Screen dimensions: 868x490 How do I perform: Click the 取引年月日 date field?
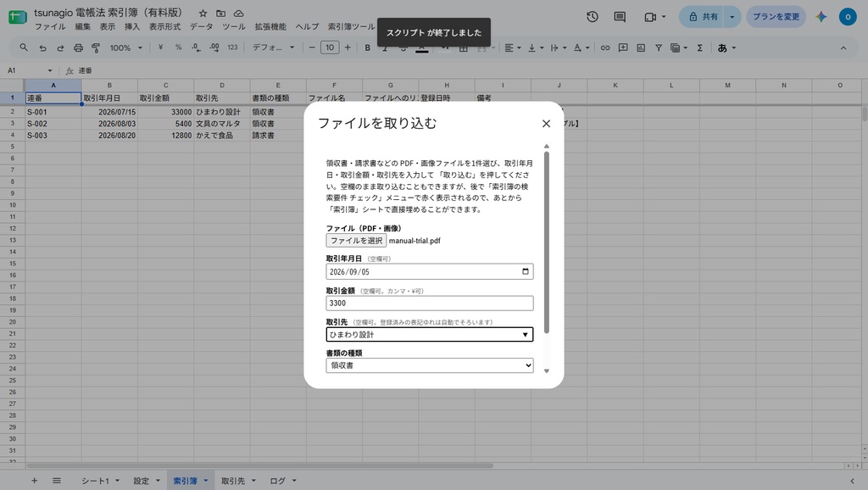point(430,271)
